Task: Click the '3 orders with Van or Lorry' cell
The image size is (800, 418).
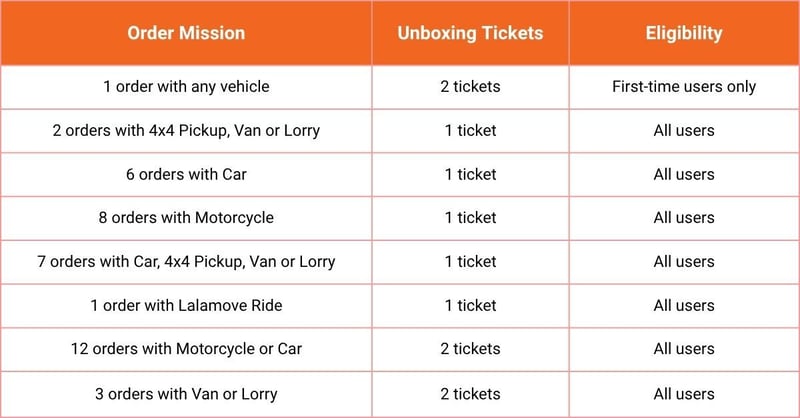Action: [x=186, y=394]
